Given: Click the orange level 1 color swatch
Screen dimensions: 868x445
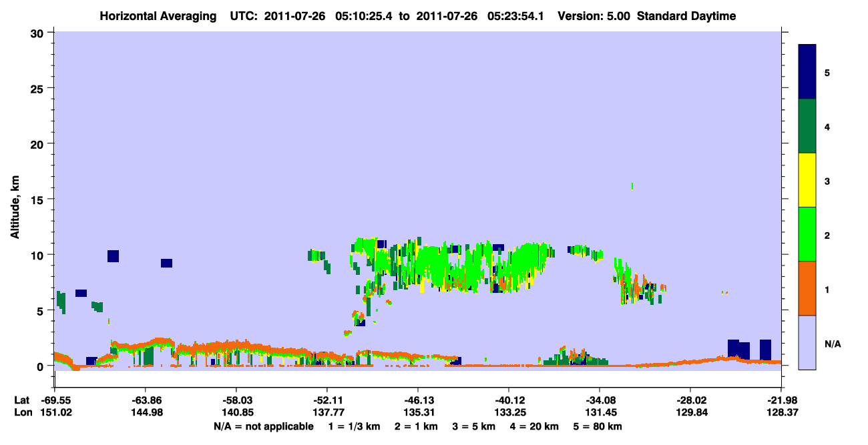Looking at the screenshot, I should tap(807, 288).
